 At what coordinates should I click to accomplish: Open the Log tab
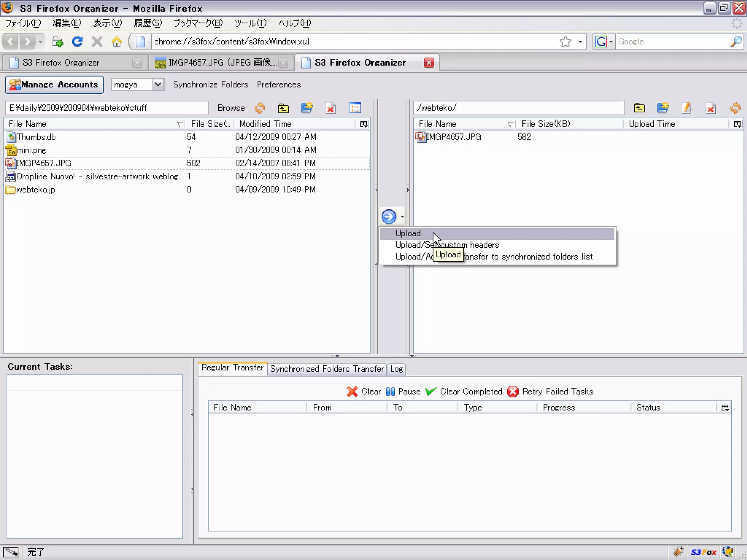point(396,369)
